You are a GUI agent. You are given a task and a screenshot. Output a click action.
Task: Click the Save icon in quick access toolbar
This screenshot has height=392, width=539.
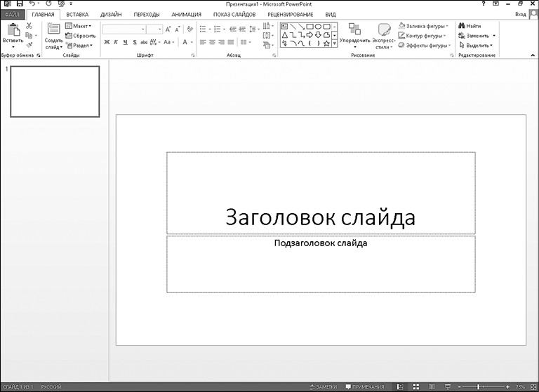coord(20,4)
